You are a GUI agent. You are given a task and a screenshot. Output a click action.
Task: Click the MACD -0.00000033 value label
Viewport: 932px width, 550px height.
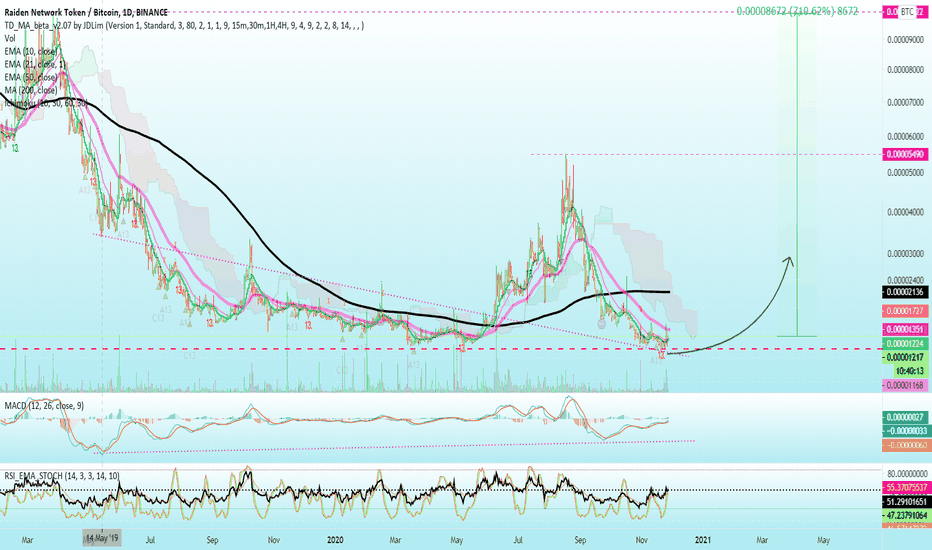click(906, 431)
